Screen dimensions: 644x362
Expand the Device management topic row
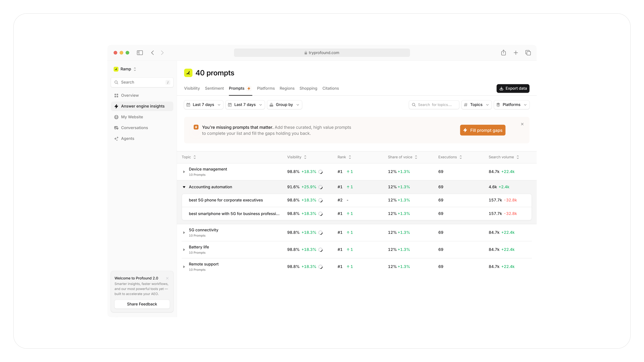184,172
